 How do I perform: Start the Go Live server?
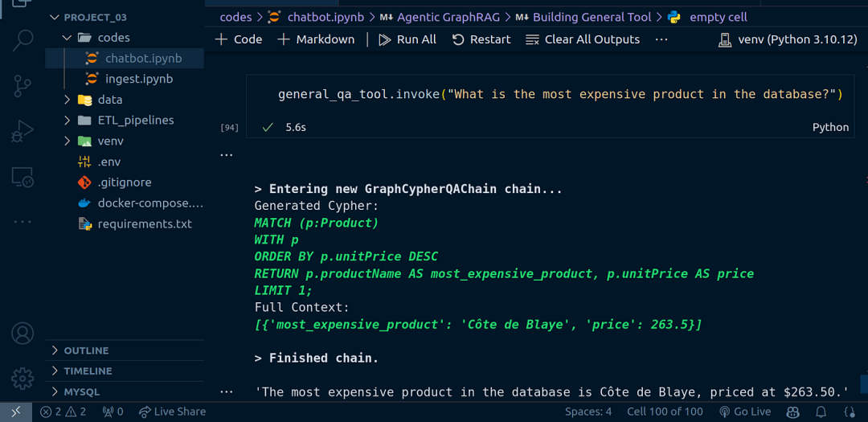(745, 412)
